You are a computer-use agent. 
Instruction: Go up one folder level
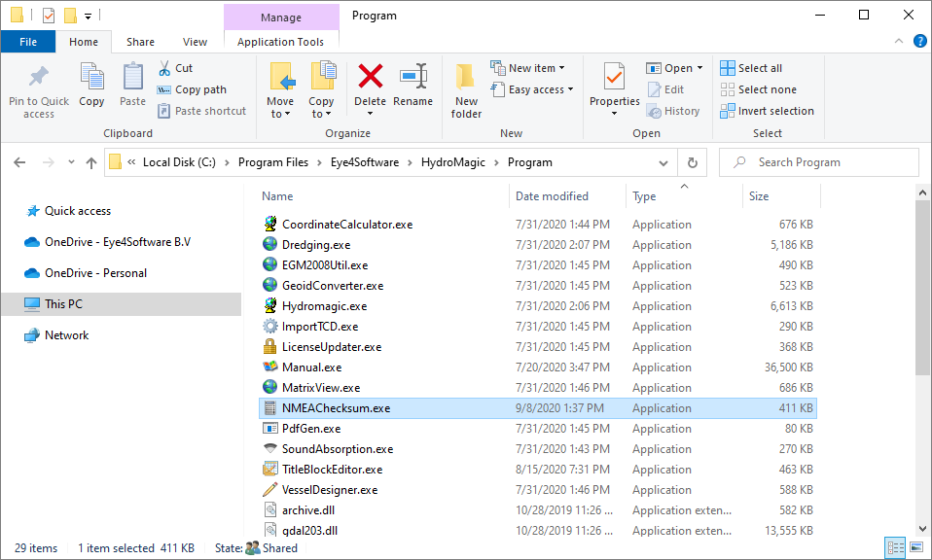(x=90, y=162)
